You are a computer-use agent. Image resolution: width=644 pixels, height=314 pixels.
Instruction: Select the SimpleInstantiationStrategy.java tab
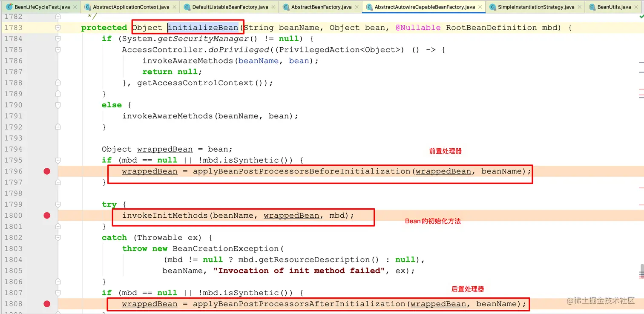[x=536, y=7]
